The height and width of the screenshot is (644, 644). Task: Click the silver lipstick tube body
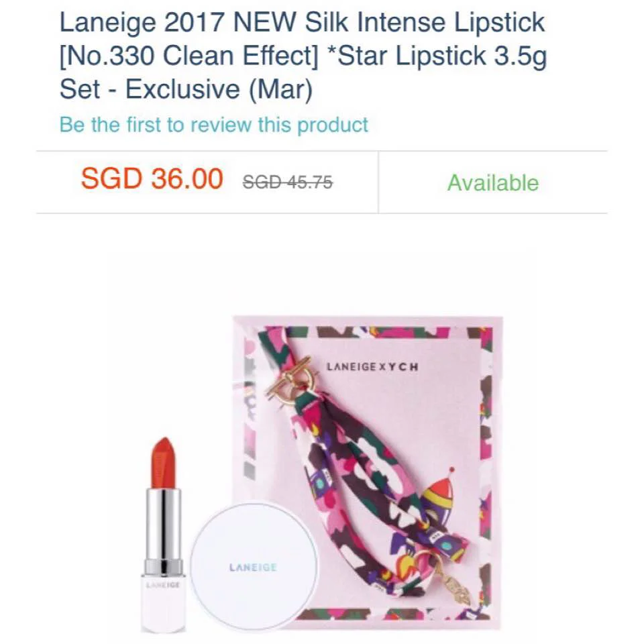click(x=164, y=531)
